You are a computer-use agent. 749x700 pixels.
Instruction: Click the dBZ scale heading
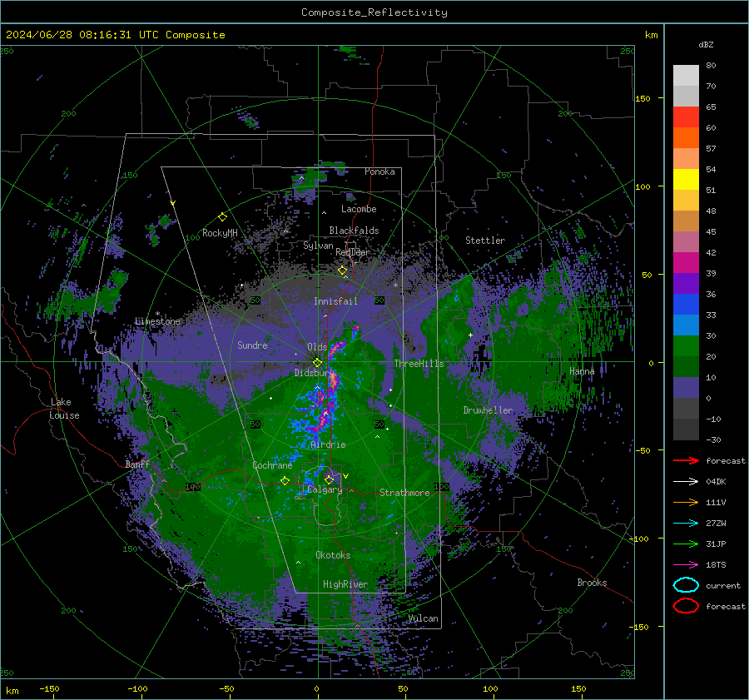[x=706, y=44]
